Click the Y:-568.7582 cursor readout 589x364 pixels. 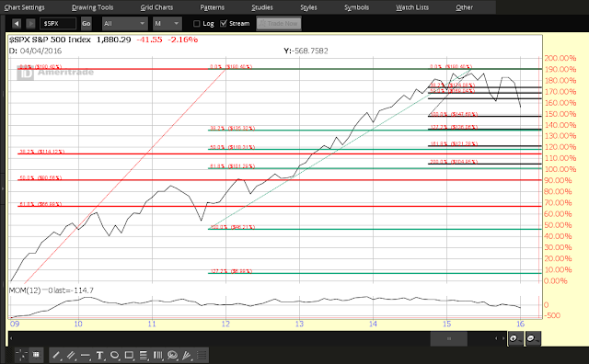pyautogui.click(x=306, y=51)
